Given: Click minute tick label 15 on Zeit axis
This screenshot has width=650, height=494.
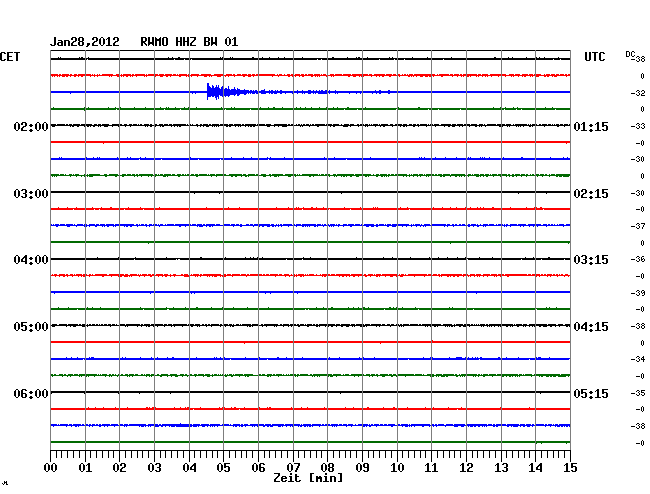Looking at the screenshot, I should coord(570,467).
